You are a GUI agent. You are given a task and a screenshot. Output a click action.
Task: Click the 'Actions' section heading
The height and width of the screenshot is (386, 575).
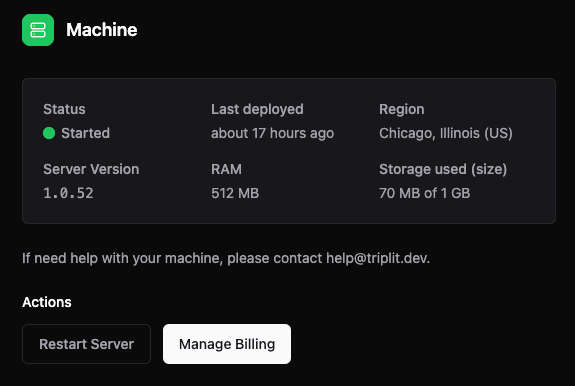click(47, 302)
